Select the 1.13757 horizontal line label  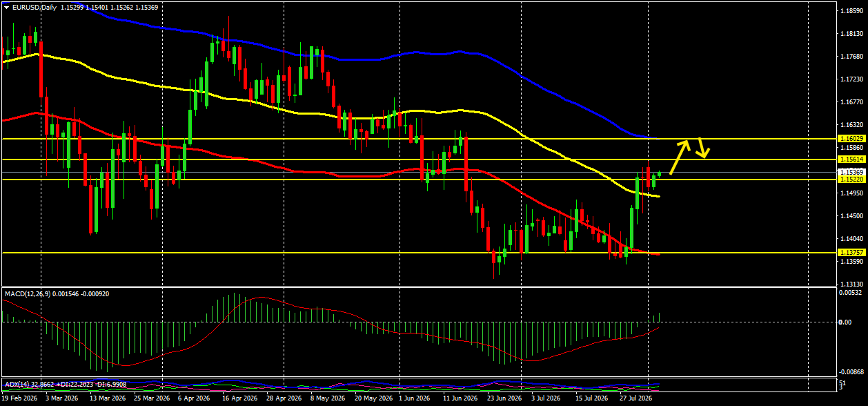[x=851, y=253]
